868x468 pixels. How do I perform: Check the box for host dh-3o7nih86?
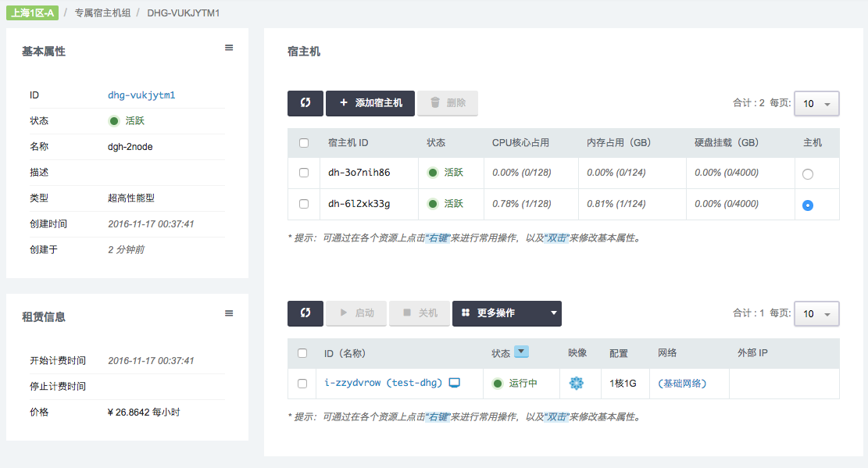[x=304, y=173]
